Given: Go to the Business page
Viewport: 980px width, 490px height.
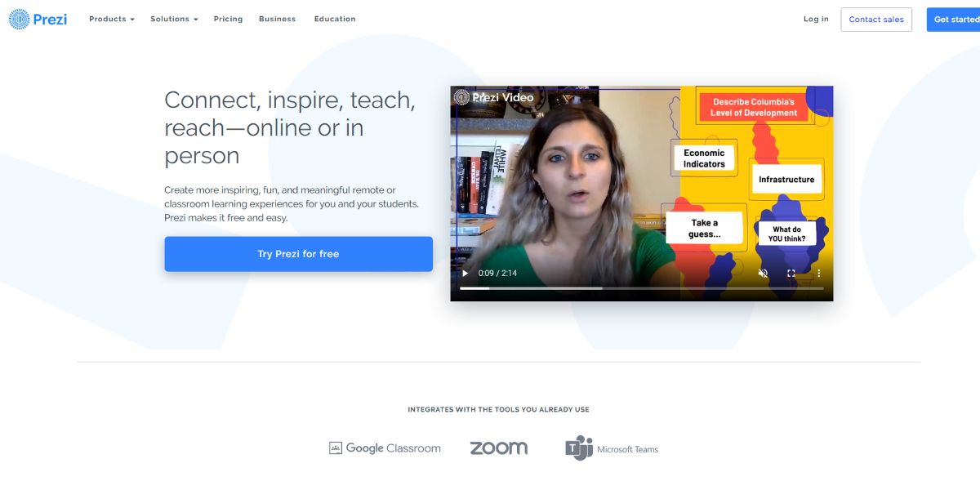Looking at the screenshot, I should tap(277, 19).
